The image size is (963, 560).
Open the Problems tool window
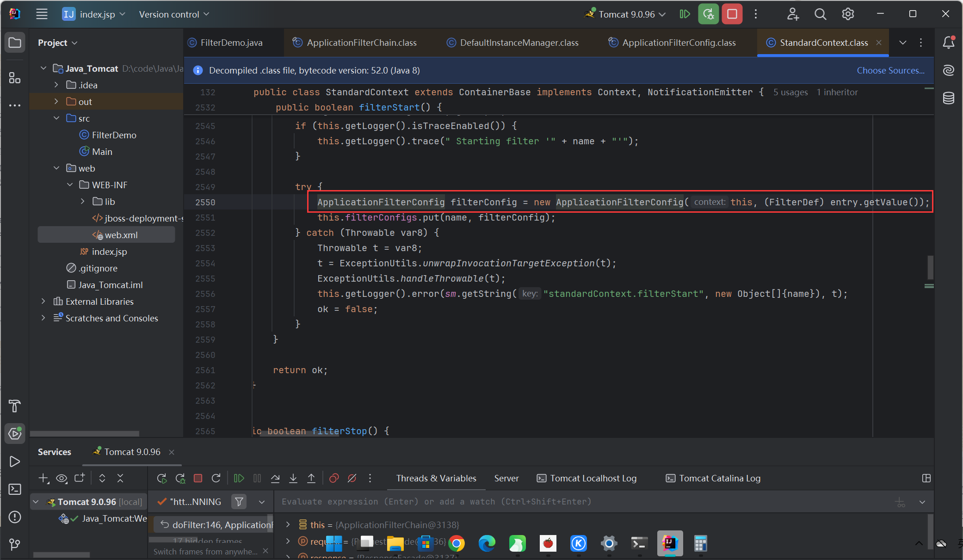click(15, 517)
